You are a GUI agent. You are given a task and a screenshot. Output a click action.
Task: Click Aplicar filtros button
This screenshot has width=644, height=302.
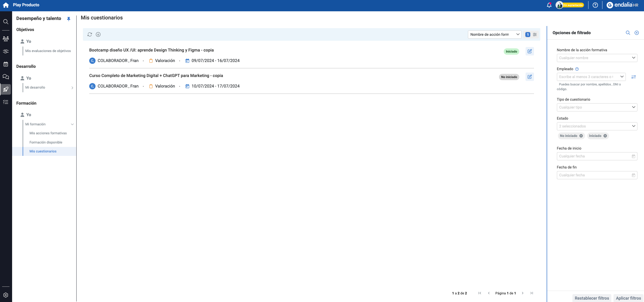point(628,298)
